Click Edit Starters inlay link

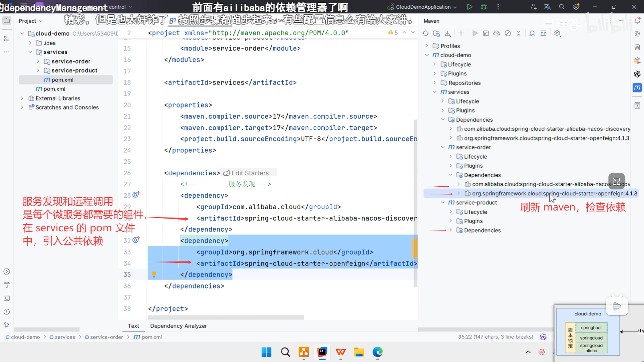coord(252,173)
